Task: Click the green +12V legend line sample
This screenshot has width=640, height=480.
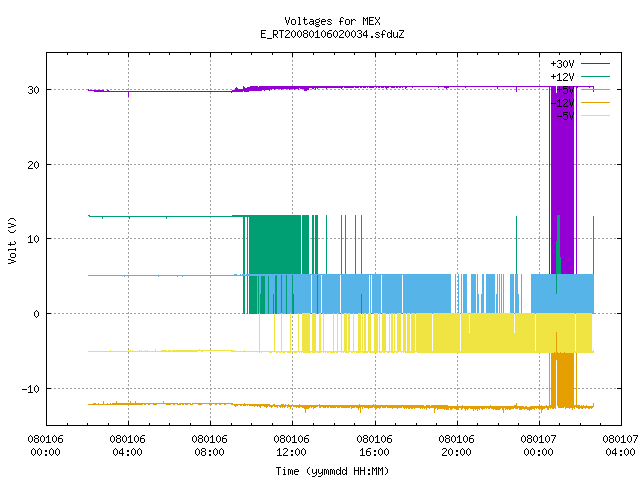Action: [595, 76]
